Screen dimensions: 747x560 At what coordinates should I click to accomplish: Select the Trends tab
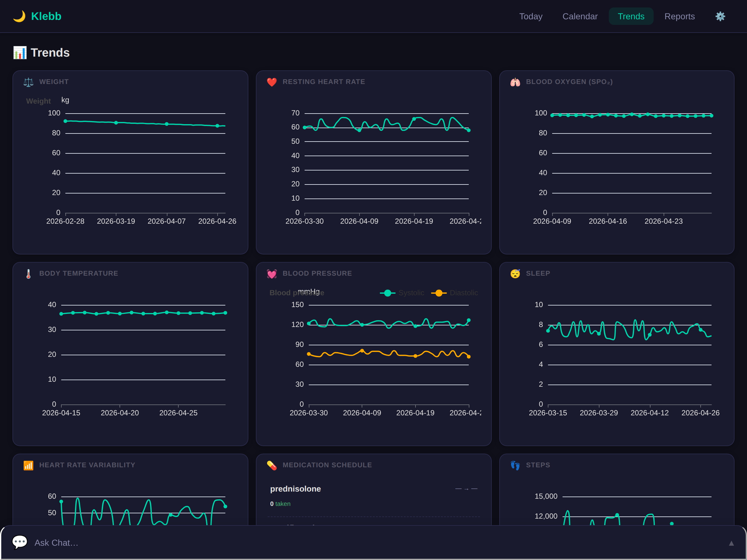click(x=631, y=16)
